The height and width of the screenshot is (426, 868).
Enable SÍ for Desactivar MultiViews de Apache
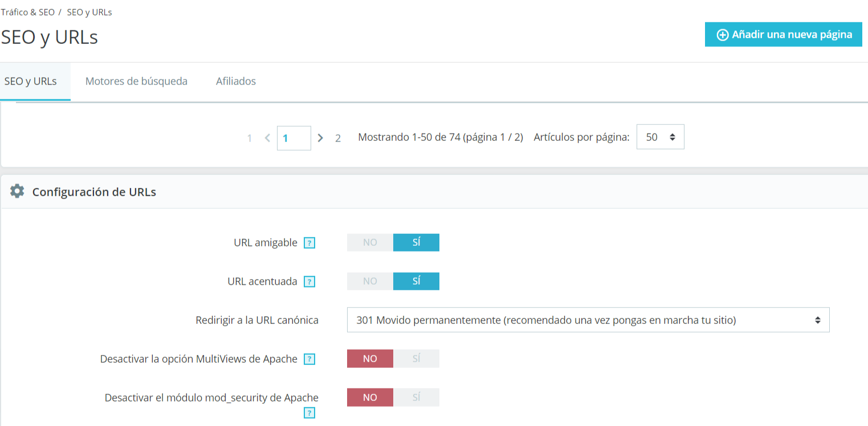click(416, 359)
